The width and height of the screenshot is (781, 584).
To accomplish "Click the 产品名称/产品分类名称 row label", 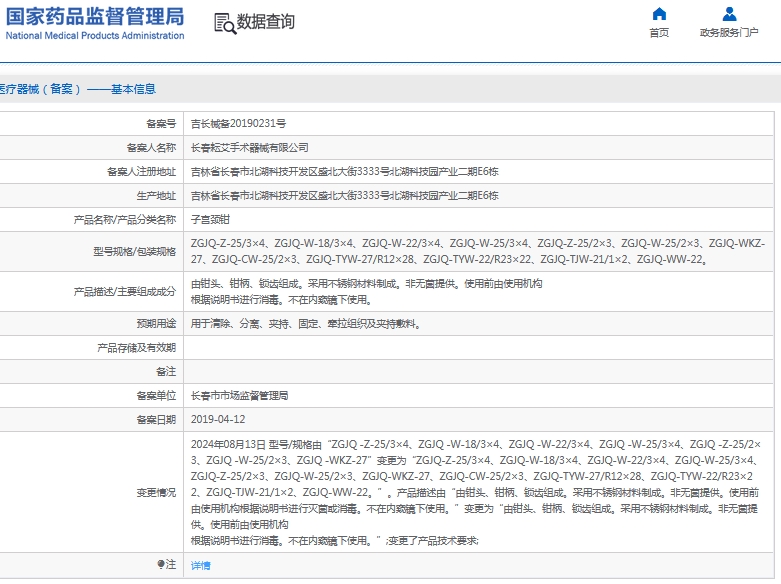I will pyautogui.click(x=125, y=219).
